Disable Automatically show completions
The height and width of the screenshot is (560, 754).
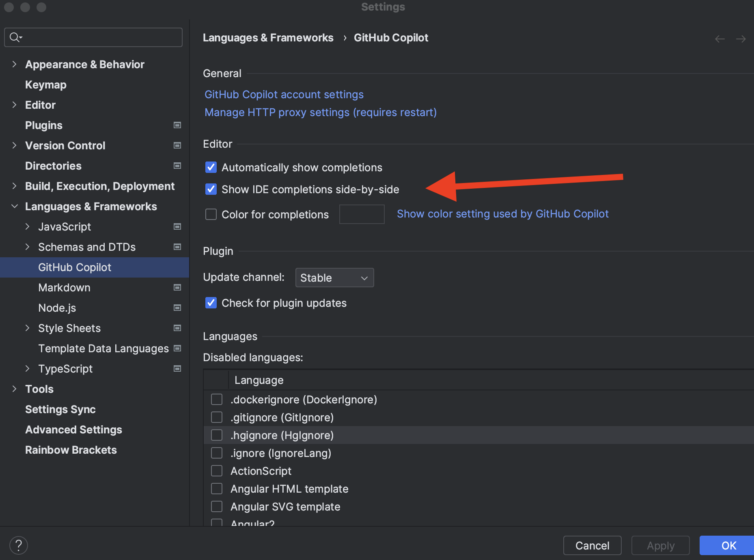coord(211,167)
